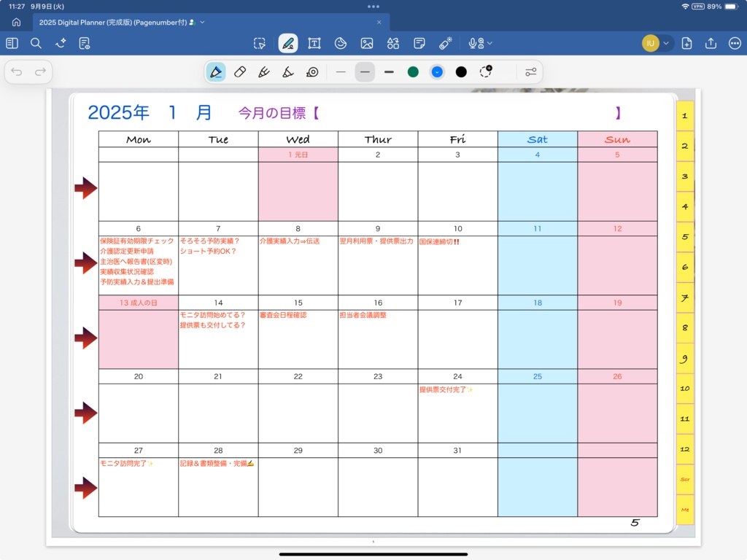The width and height of the screenshot is (747, 560).
Task: Activate the pen drawing mode icon
Action: 288,43
